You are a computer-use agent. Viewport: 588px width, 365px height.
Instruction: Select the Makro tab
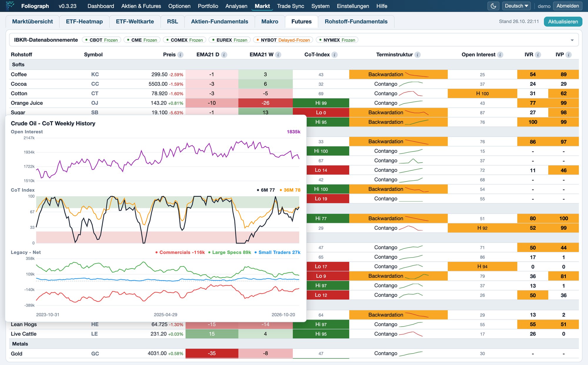[270, 21]
